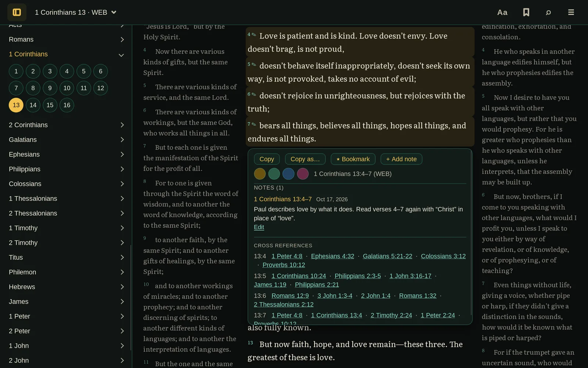Expand the 2 Timothy chapters

click(66, 243)
